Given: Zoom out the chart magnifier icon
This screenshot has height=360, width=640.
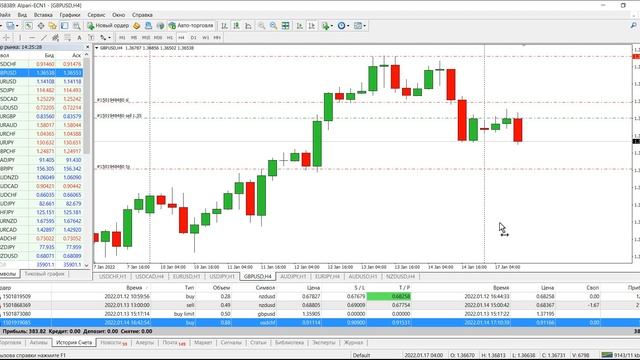Looking at the screenshot, I should (273, 26).
